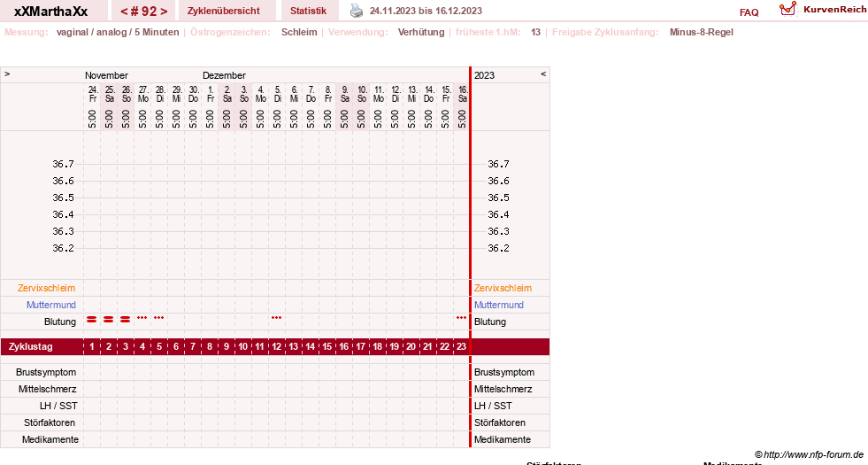Click spotting mark on cycle day 5
Viewport: 868px width, 465px height.
pyautogui.click(x=159, y=318)
